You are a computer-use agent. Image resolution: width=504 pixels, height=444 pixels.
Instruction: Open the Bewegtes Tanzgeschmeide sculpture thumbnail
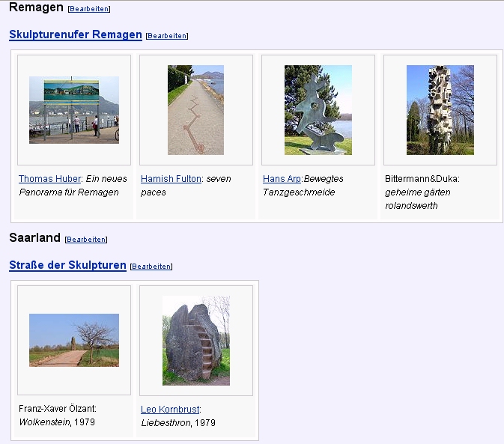click(x=318, y=109)
